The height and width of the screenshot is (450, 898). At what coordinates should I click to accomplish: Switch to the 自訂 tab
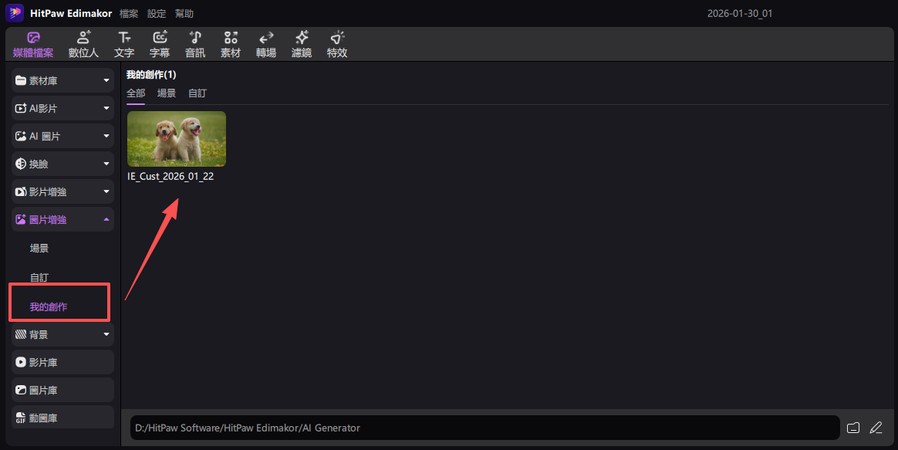point(198,93)
